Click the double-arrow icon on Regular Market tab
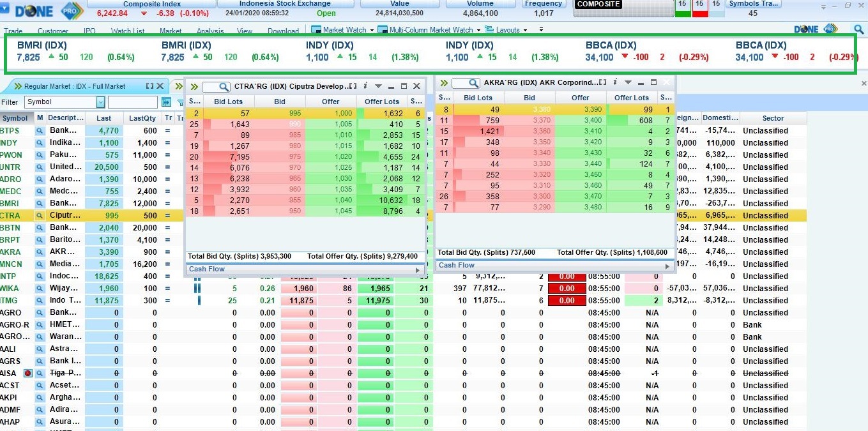The image size is (868, 431). 18,86
